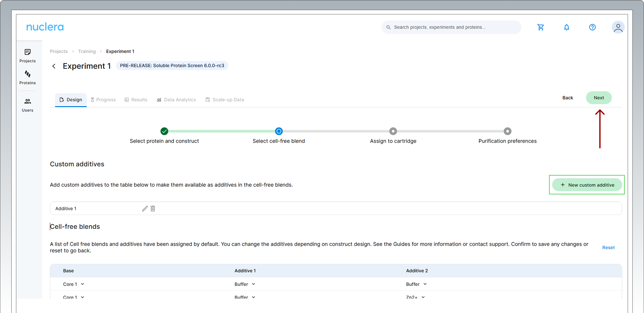This screenshot has height=313, width=644.
Task: Click the back arrow beside Experiment 1
Action: coord(54,66)
